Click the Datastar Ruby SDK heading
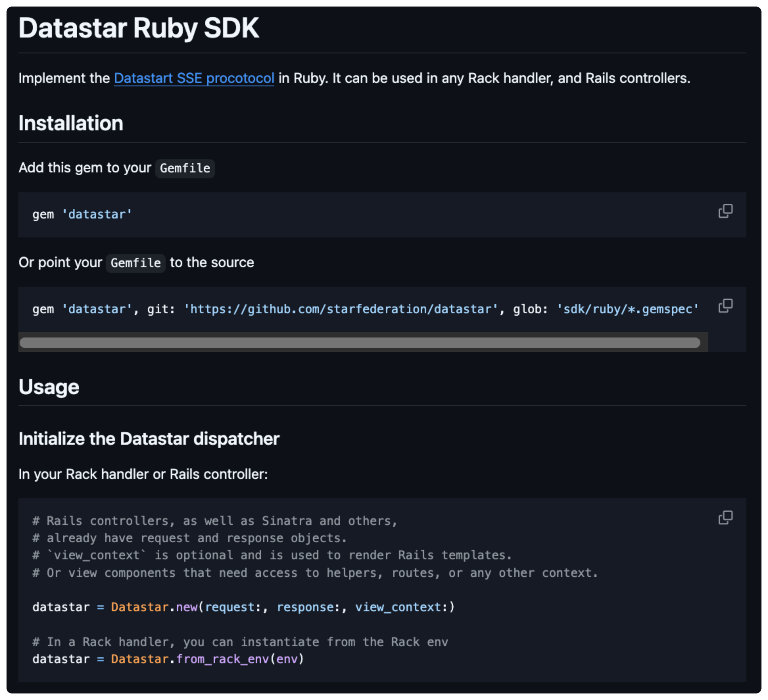This screenshot has width=768, height=700. pyautogui.click(x=139, y=28)
